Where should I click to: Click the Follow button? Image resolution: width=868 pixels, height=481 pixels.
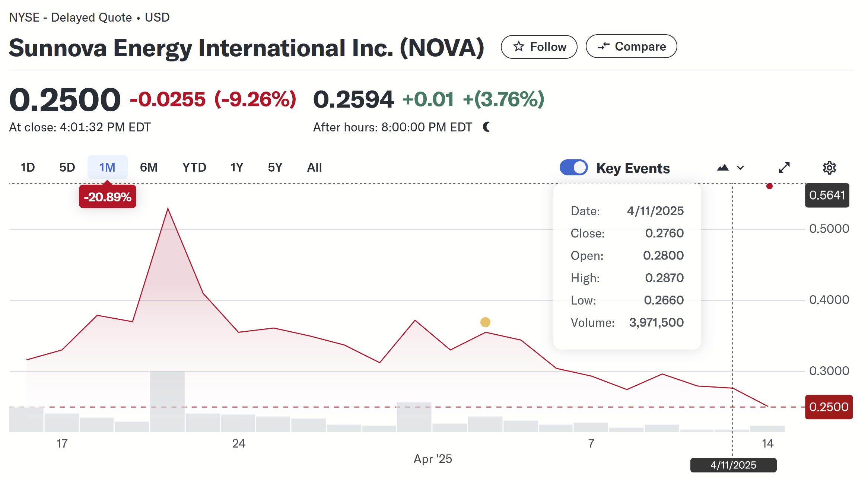[x=539, y=47]
